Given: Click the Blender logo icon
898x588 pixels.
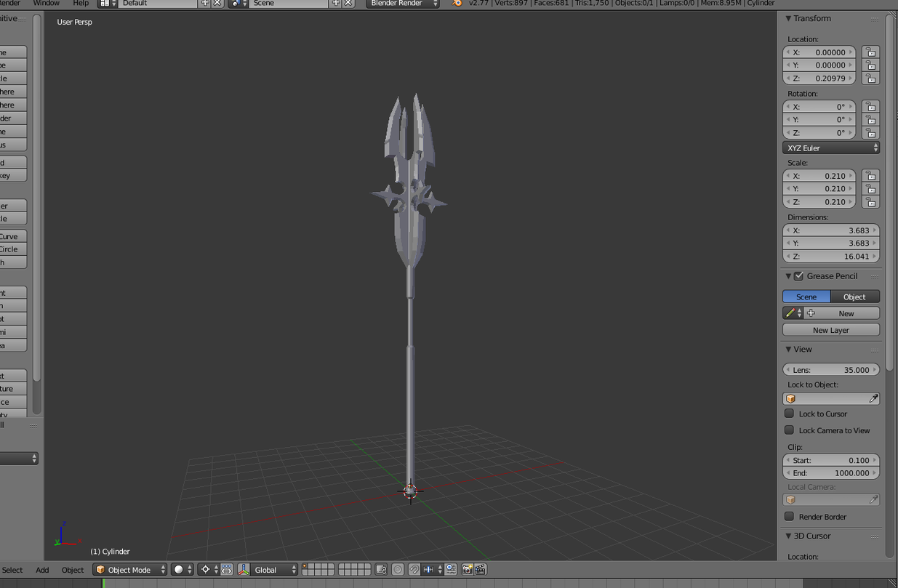Looking at the screenshot, I should coord(457,4).
